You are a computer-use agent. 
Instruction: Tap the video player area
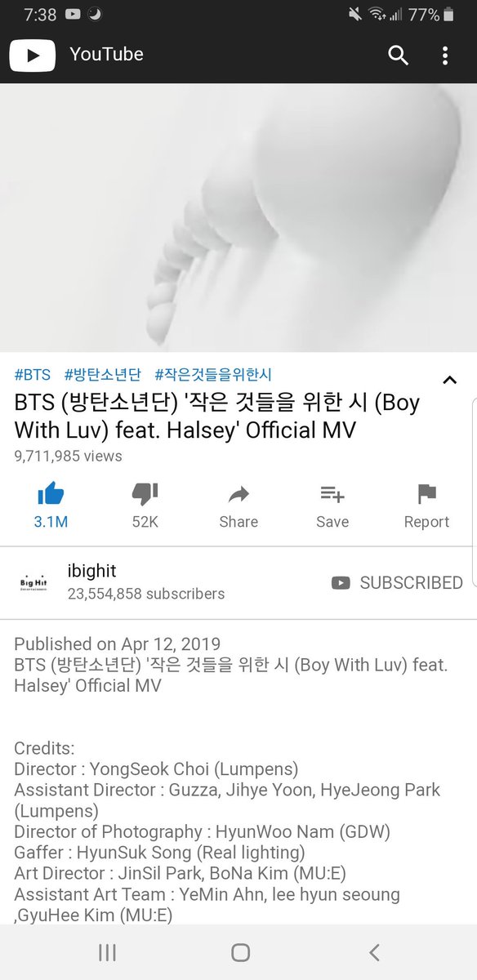point(238,217)
